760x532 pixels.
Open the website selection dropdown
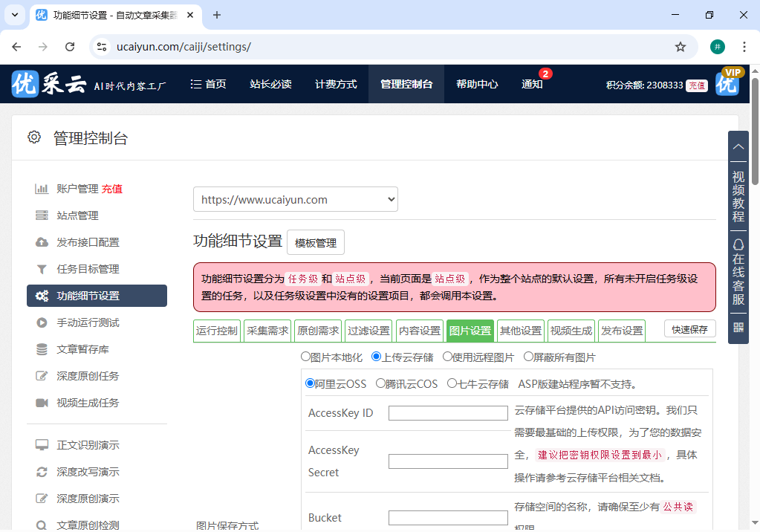tap(295, 199)
